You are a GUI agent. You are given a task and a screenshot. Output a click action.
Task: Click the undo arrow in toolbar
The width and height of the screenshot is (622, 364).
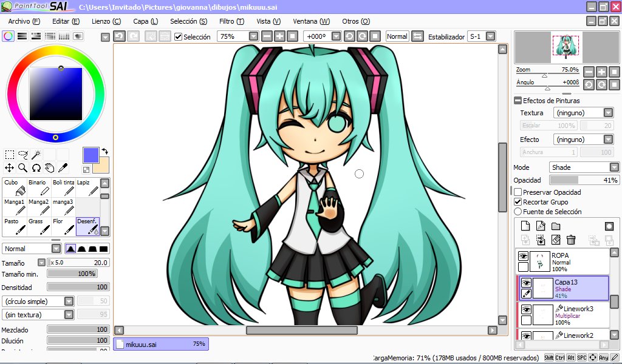pos(120,36)
